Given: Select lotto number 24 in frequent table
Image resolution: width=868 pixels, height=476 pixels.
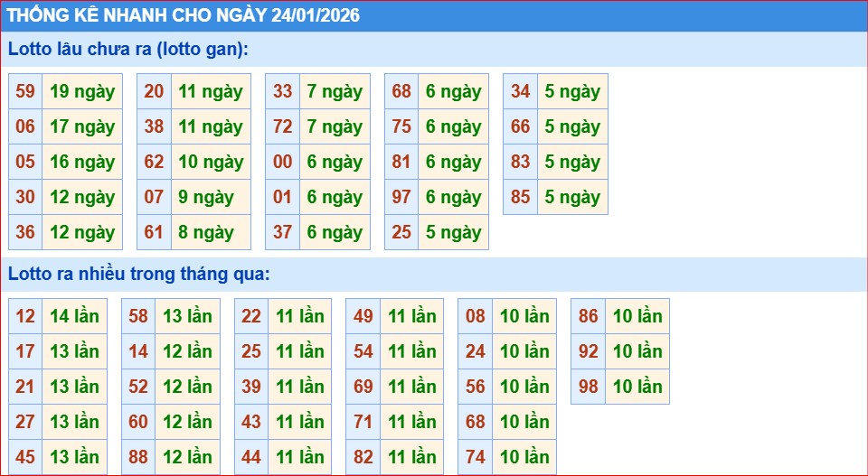Looking at the screenshot, I should pos(475,351).
